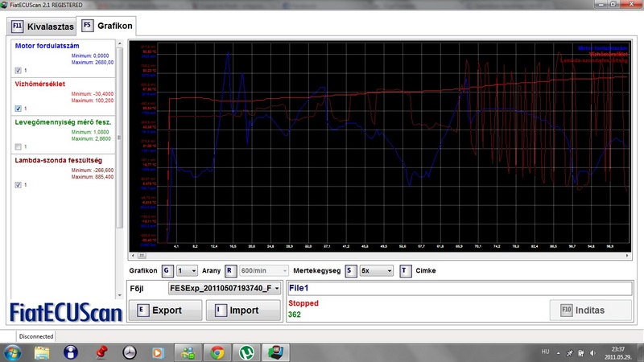Image resolution: width=644 pixels, height=362 pixels.
Task: Click the volume tray icon
Action: 592,353
